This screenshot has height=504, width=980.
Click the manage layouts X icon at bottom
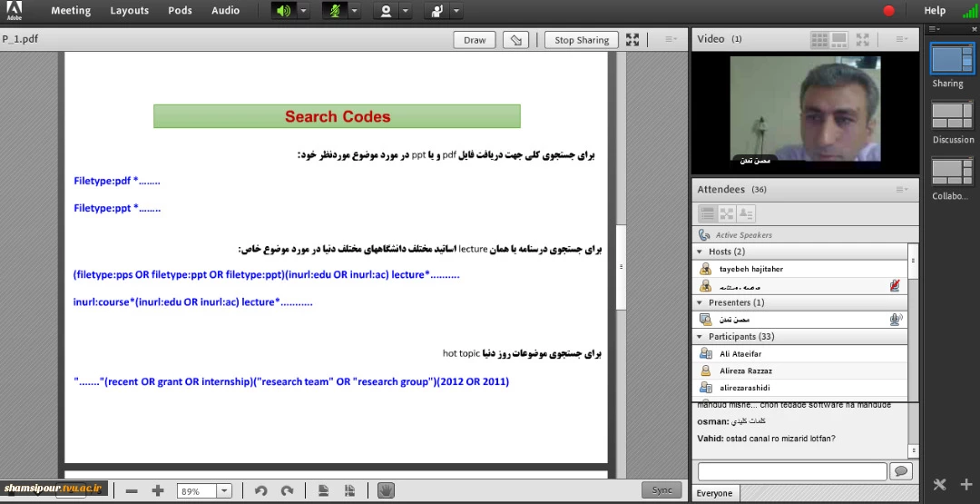coord(939,485)
